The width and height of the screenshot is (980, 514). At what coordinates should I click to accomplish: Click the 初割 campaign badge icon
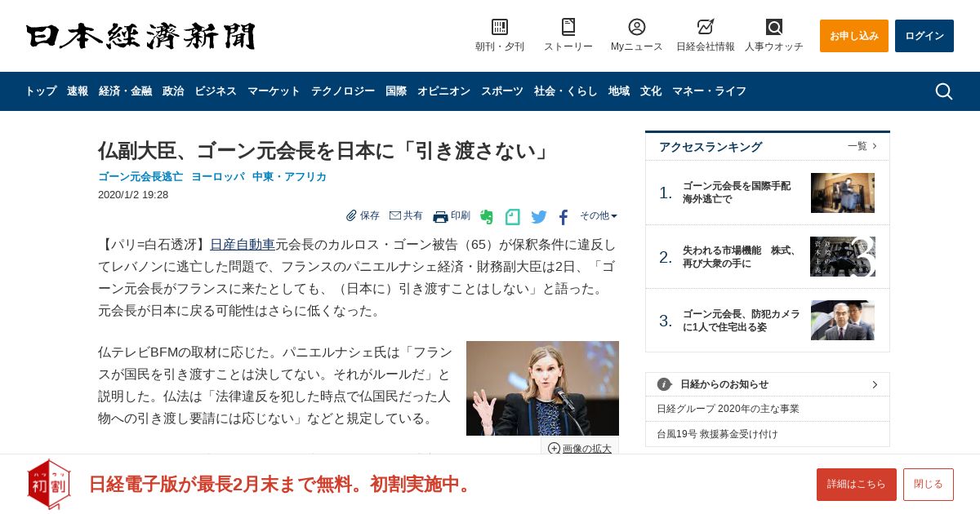[49, 484]
